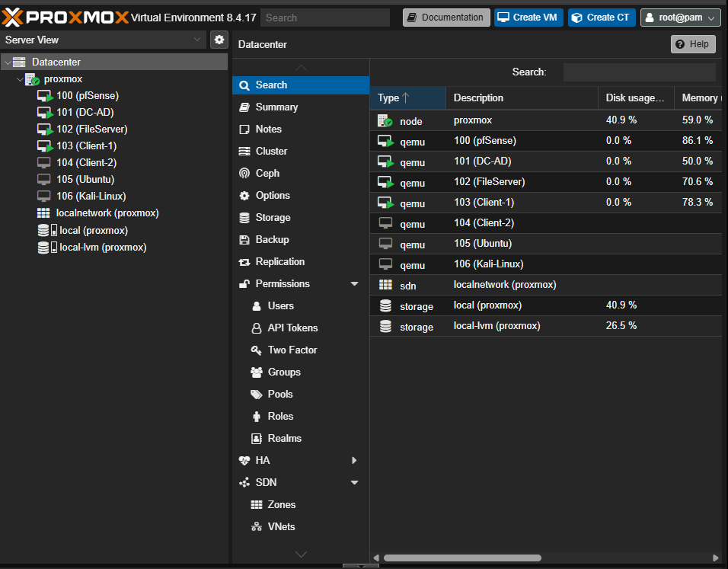Click the Create CT button
Viewport: 728px width, 569px height.
tap(602, 18)
